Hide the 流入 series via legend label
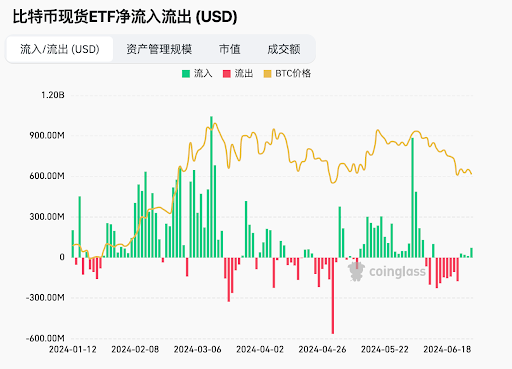The height and width of the screenshot is (369, 512). tap(203, 73)
